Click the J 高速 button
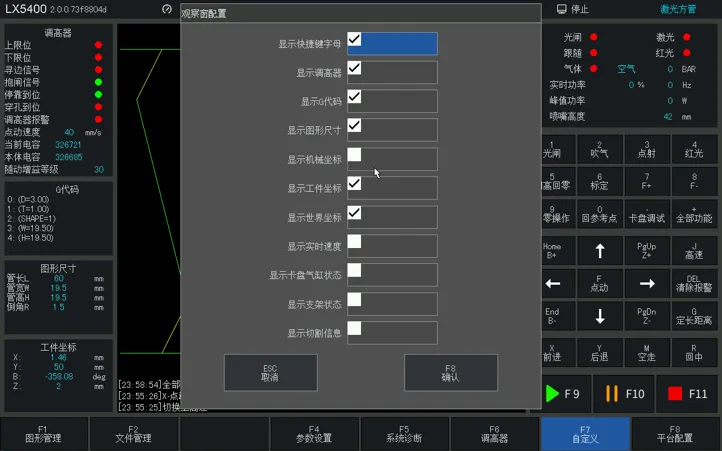The width and height of the screenshot is (722, 451). 694,251
